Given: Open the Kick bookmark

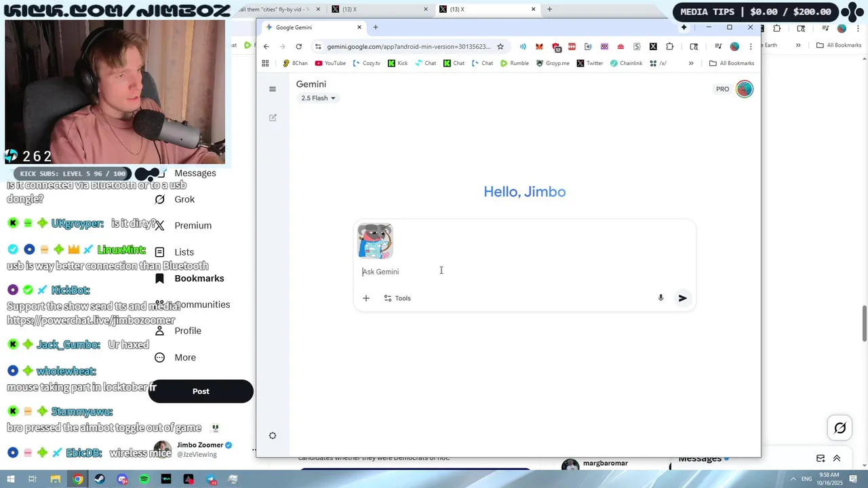Looking at the screenshot, I should pyautogui.click(x=398, y=64).
